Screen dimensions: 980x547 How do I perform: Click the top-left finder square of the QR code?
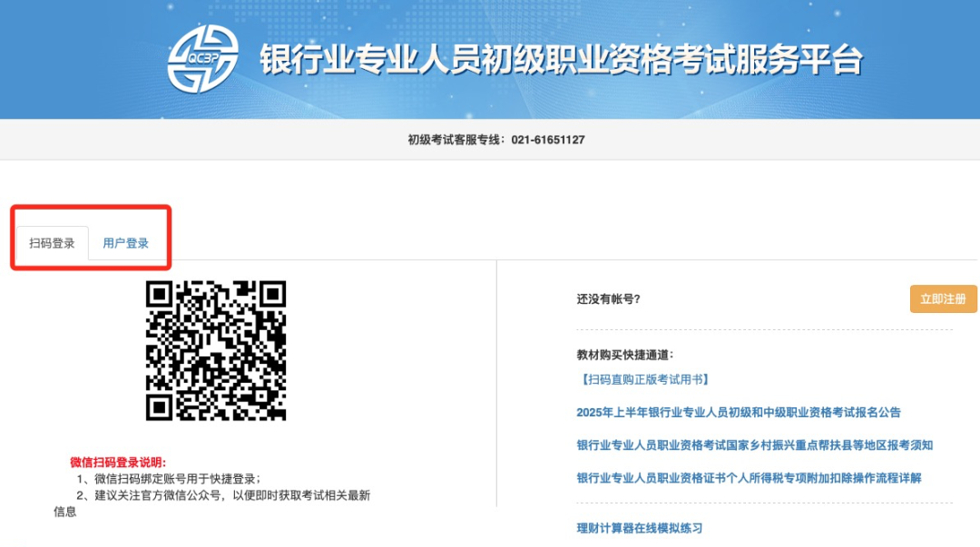click(161, 295)
